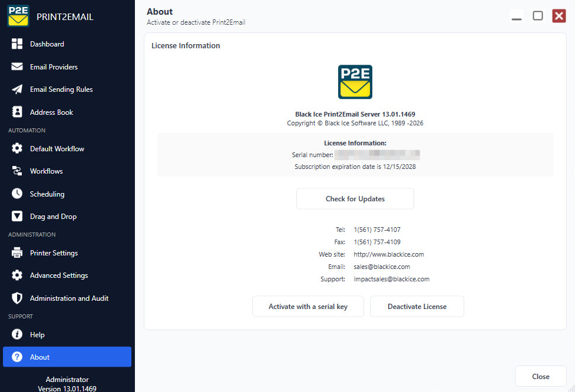The height and width of the screenshot is (392, 575).
Task: Click the Drag and Drop arrow icon
Action: click(17, 216)
